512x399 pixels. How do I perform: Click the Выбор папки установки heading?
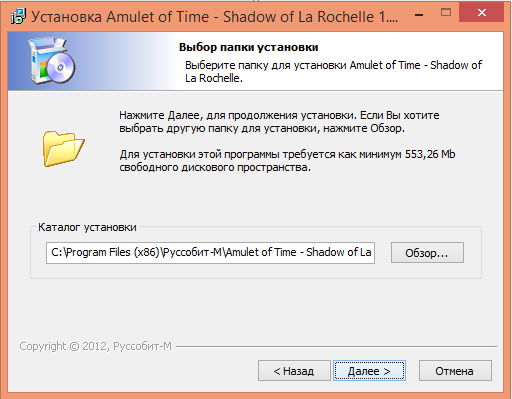[x=248, y=47]
